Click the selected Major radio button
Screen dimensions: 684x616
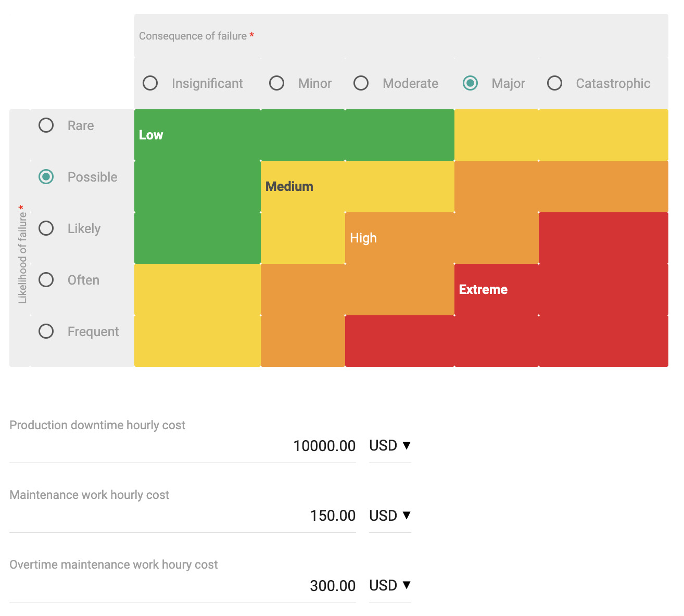click(471, 83)
